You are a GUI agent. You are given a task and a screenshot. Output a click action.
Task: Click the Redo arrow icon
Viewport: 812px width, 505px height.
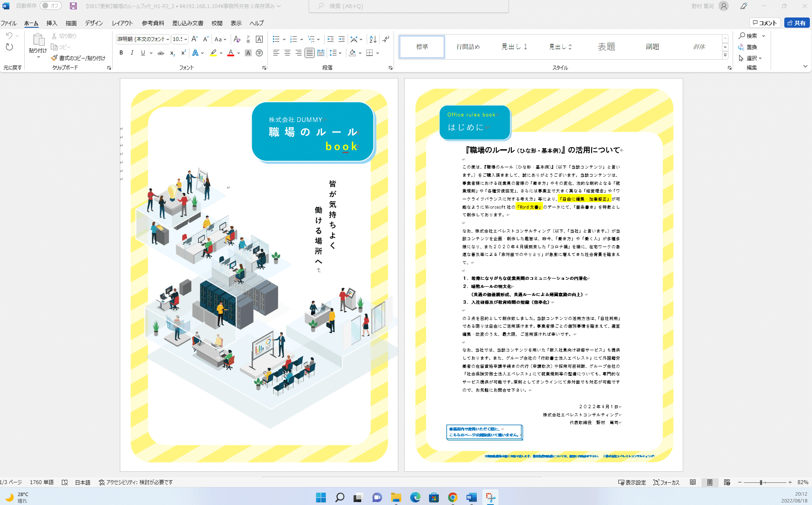pyautogui.click(x=9, y=47)
